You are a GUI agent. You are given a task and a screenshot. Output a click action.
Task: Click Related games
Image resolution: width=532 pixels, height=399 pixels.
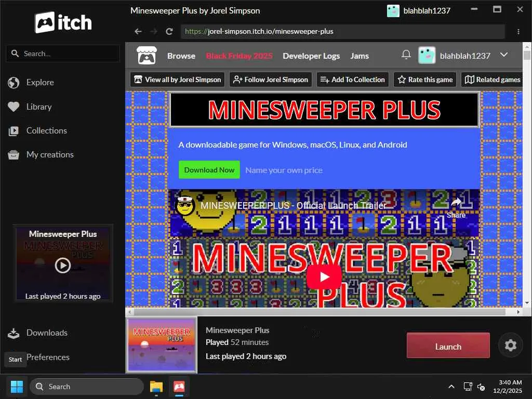[x=491, y=79]
